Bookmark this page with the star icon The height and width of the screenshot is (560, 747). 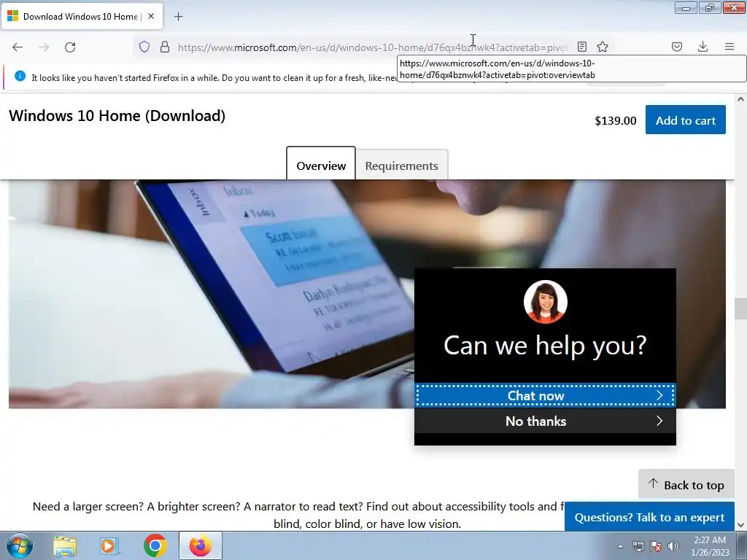tap(603, 47)
